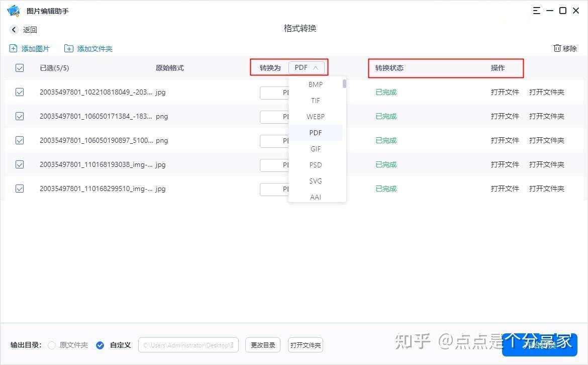The width and height of the screenshot is (588, 365).
Task: Click the format list scrollbar
Action: point(344,84)
